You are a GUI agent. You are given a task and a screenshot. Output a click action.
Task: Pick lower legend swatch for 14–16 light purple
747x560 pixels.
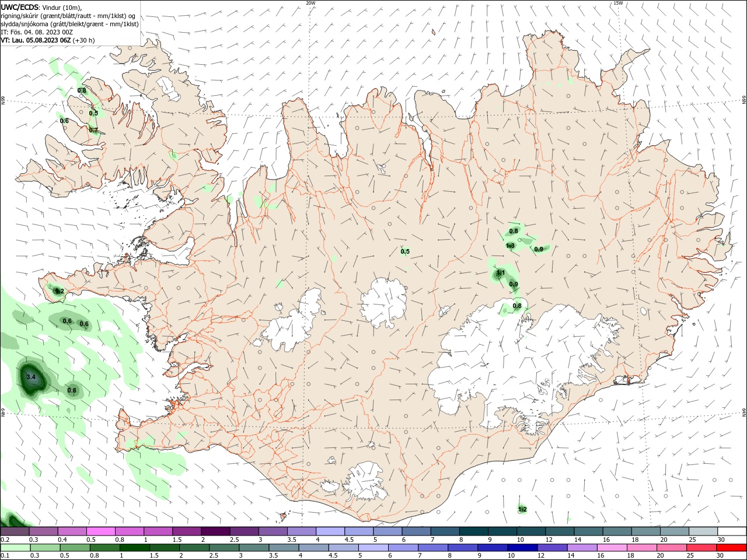(x=582, y=547)
